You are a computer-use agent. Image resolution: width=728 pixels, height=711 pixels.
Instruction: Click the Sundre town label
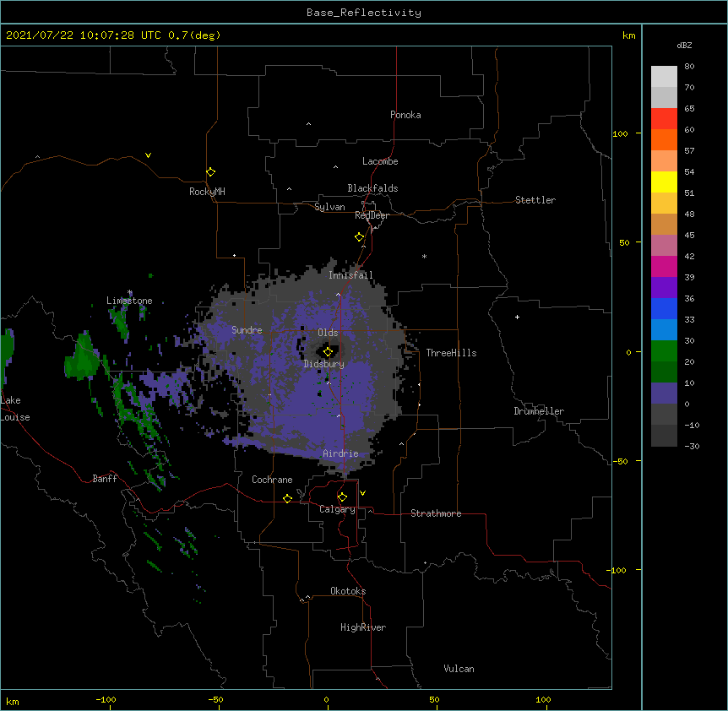click(247, 330)
